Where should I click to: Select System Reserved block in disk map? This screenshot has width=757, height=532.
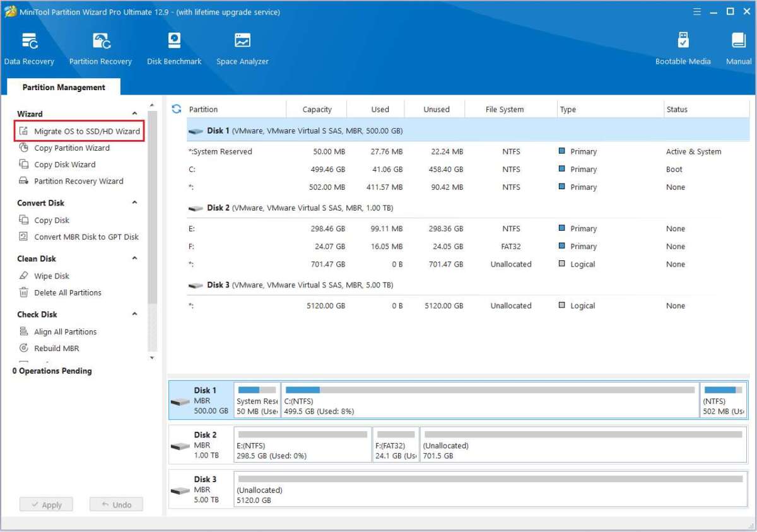pos(257,400)
